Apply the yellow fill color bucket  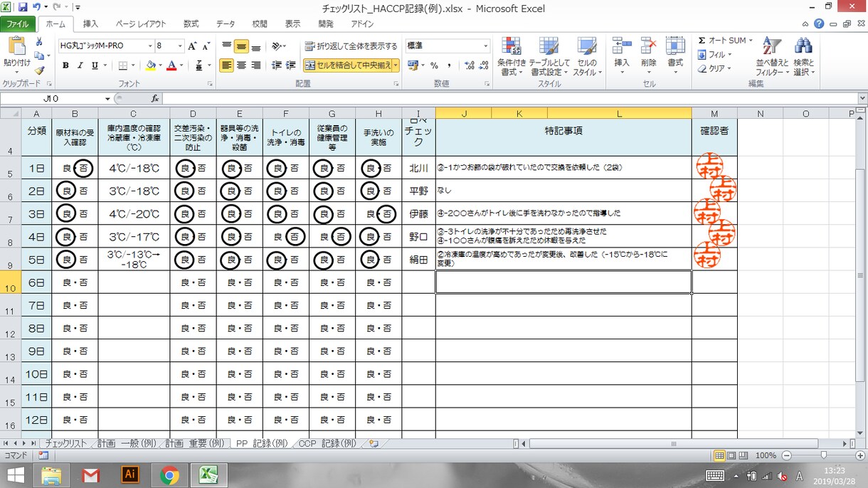point(150,65)
